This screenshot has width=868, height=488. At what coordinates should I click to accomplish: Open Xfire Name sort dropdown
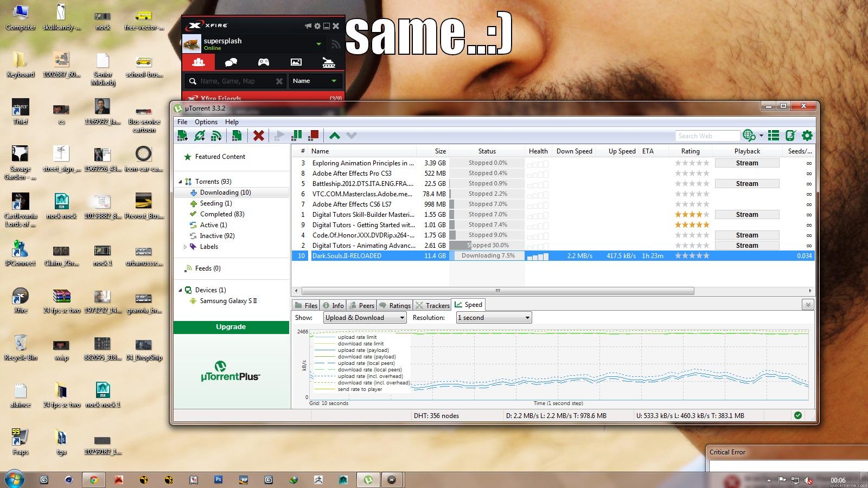click(315, 81)
